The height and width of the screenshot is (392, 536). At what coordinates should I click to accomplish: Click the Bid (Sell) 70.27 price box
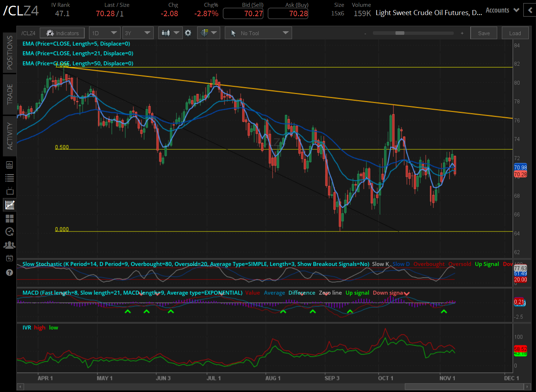pos(243,13)
